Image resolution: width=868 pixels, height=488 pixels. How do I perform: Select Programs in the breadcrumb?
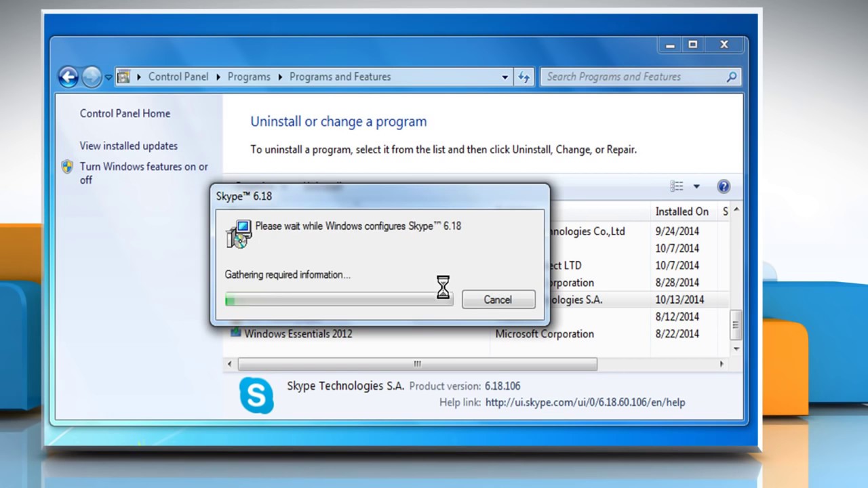249,77
